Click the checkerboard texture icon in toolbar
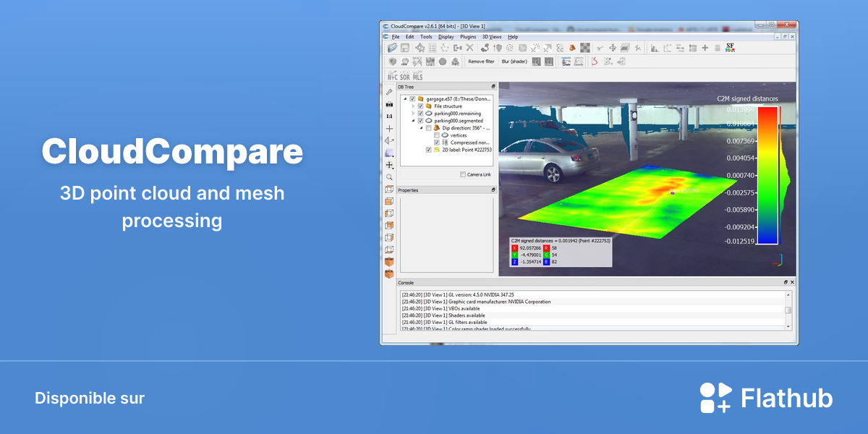Viewport: 868px width, 434px height. point(585,48)
